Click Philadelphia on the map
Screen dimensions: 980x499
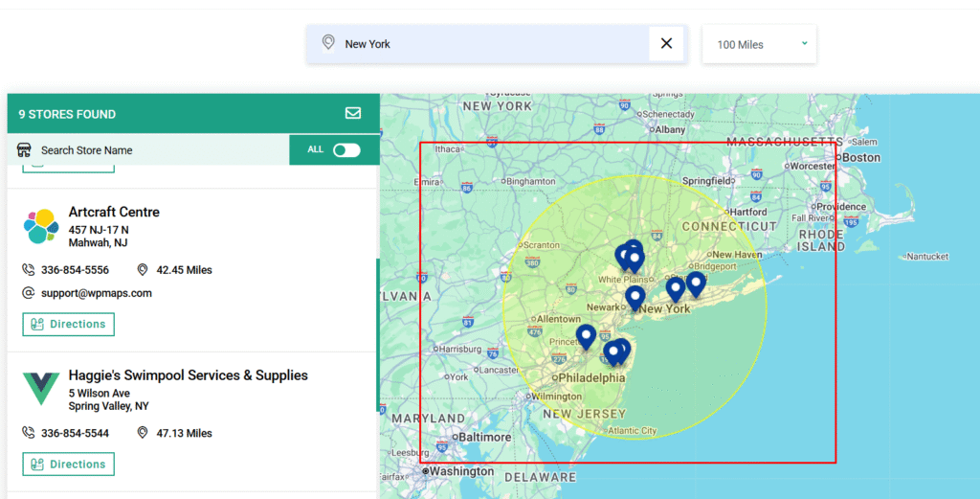point(591,378)
